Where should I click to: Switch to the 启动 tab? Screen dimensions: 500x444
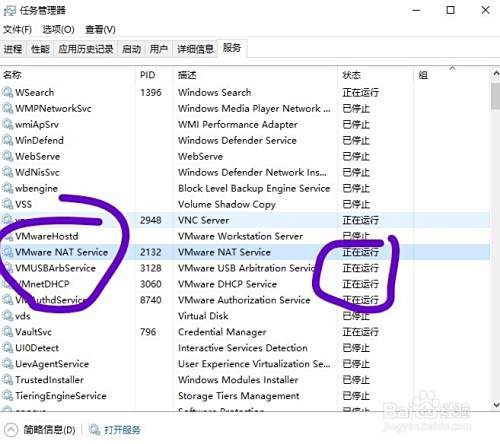[x=131, y=49]
